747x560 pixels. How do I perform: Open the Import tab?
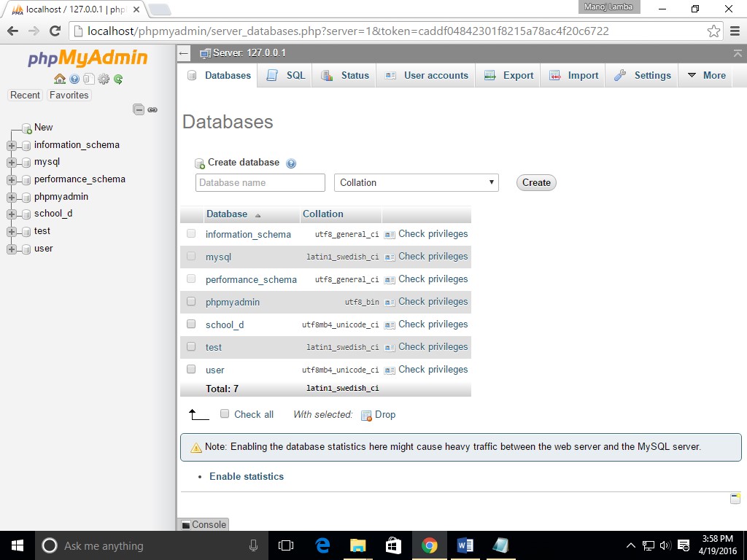[573, 76]
